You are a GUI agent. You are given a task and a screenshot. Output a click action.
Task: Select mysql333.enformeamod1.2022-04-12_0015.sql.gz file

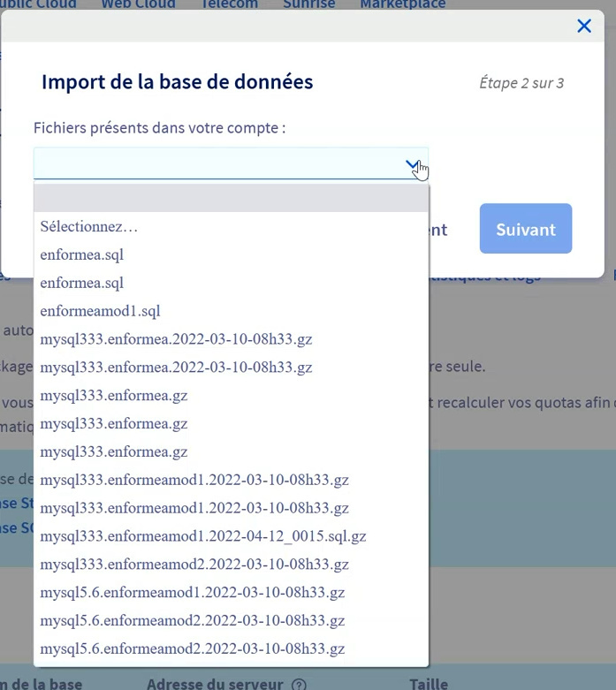point(202,535)
